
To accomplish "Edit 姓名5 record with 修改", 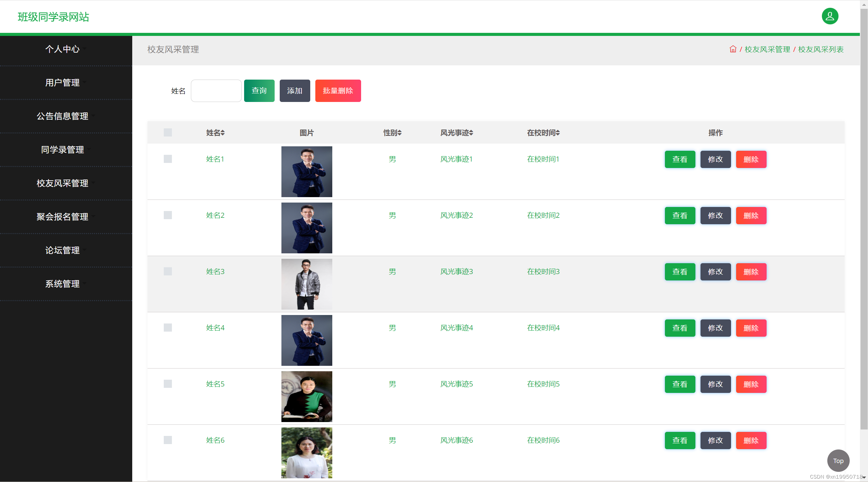I will (x=715, y=384).
